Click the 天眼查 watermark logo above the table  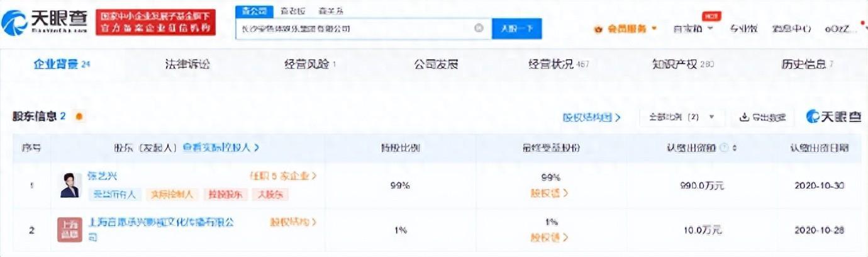833,117
